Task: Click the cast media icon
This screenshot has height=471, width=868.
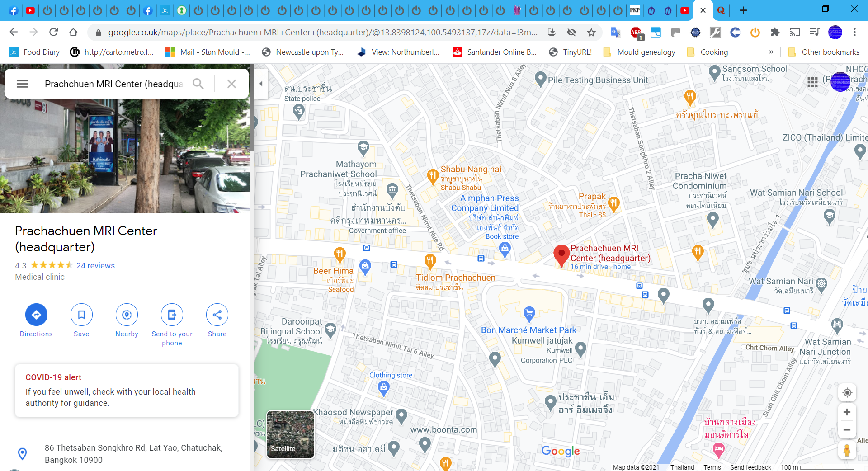Action: [x=795, y=32]
